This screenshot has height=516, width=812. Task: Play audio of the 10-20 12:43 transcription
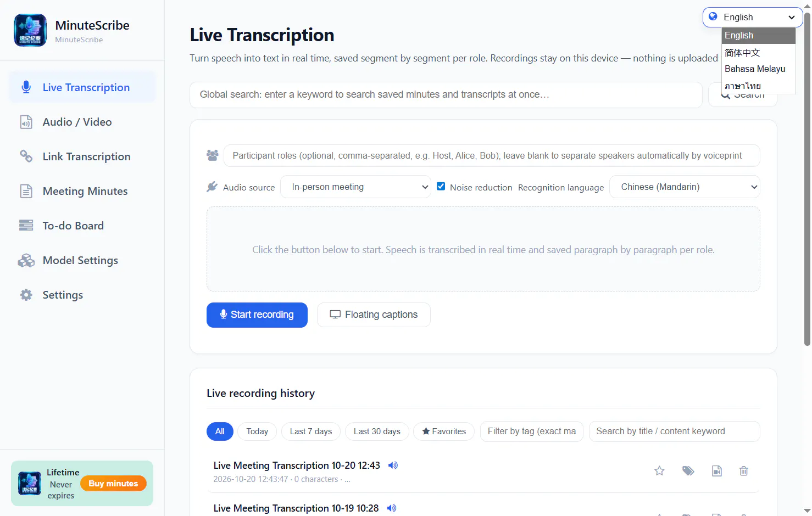(x=393, y=465)
